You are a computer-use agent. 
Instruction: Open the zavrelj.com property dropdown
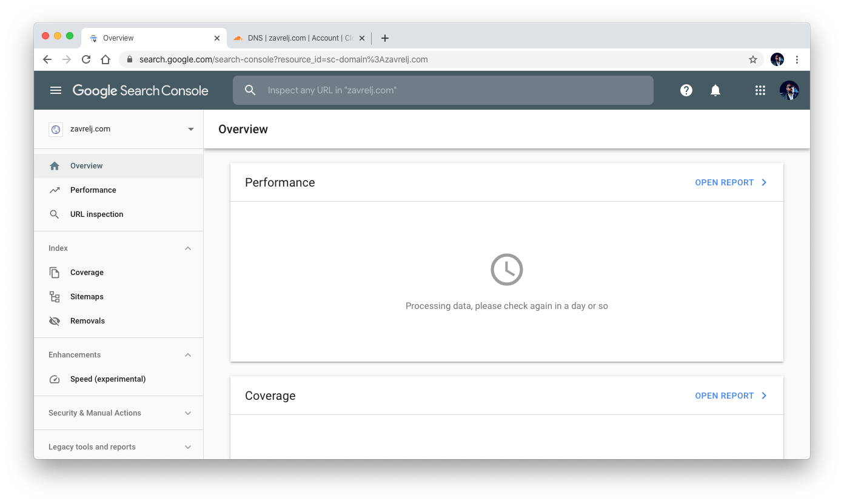[191, 129]
